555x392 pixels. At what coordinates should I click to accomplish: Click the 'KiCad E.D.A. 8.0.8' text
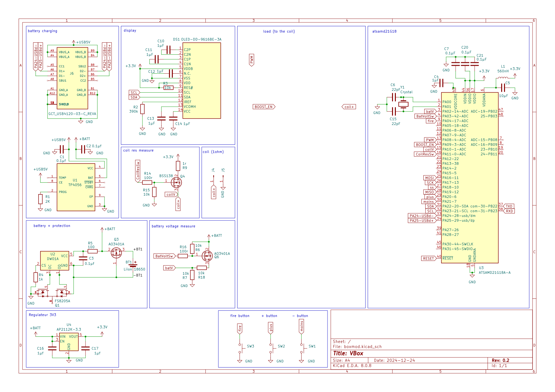coord(352,366)
